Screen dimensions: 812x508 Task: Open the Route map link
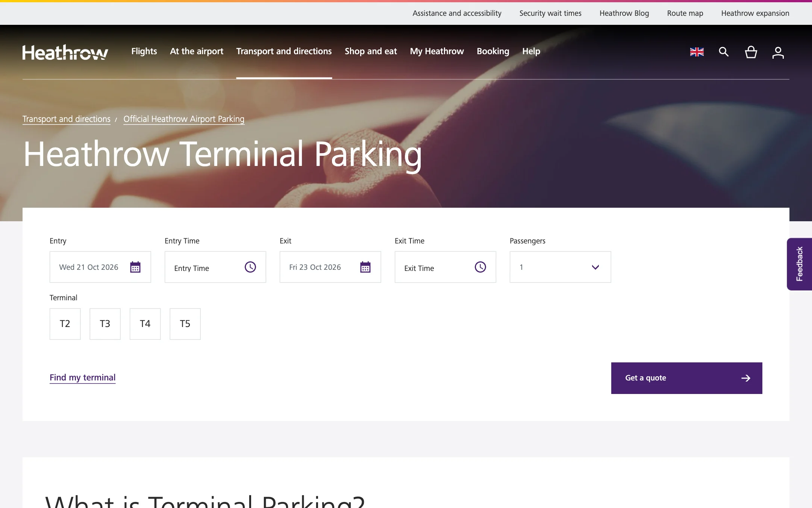pos(685,13)
